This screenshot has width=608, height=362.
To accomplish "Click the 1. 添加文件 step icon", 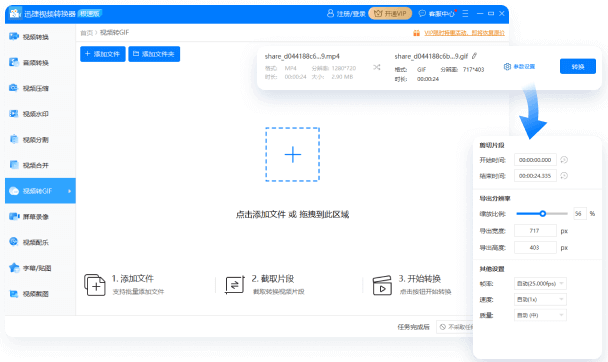I will tap(95, 285).
